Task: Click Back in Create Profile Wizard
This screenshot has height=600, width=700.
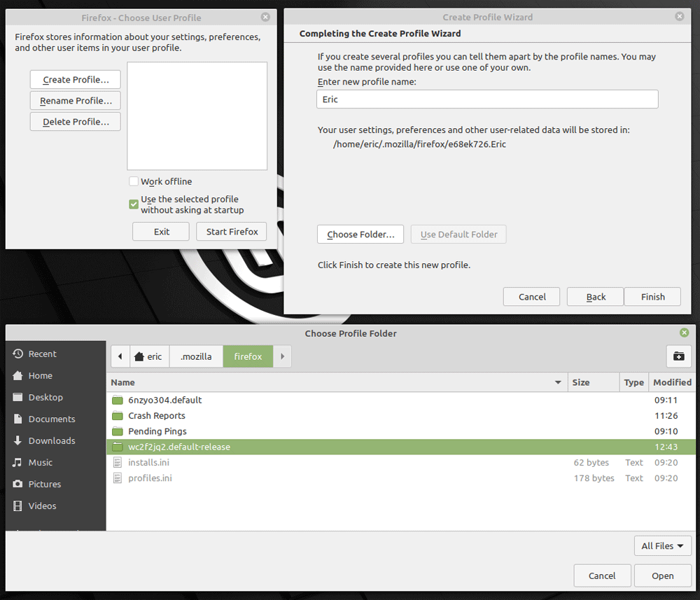Action: tap(596, 297)
